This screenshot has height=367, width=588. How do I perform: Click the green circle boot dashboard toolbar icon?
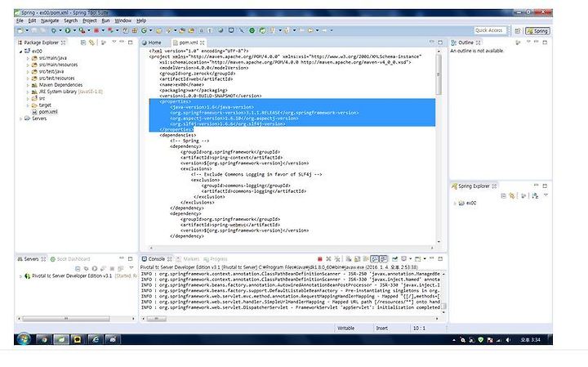pyautogui.click(x=252, y=30)
